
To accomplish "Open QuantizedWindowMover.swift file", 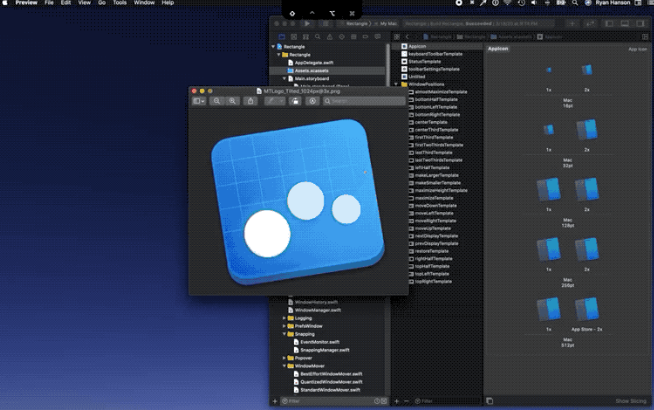I will click(331, 382).
